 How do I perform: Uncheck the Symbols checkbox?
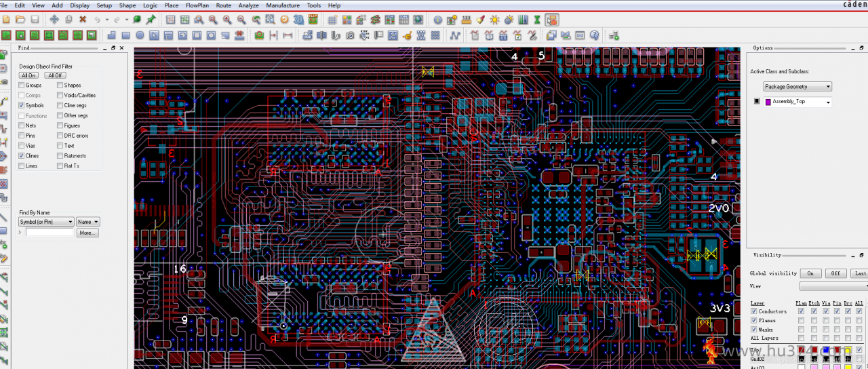[22, 105]
